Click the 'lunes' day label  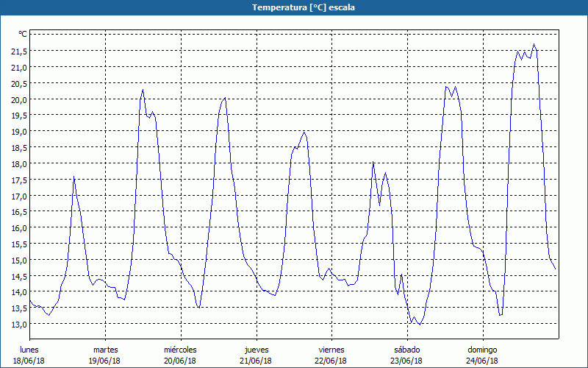click(29, 350)
